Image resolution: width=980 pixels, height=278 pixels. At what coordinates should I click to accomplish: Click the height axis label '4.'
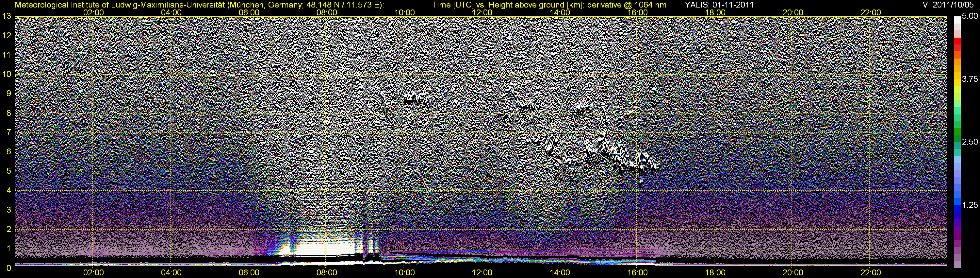click(x=9, y=190)
